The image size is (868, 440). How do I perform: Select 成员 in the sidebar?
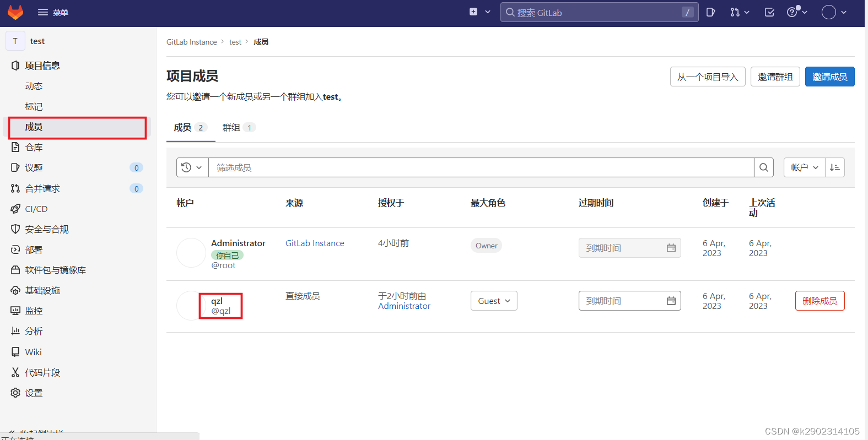[77, 127]
